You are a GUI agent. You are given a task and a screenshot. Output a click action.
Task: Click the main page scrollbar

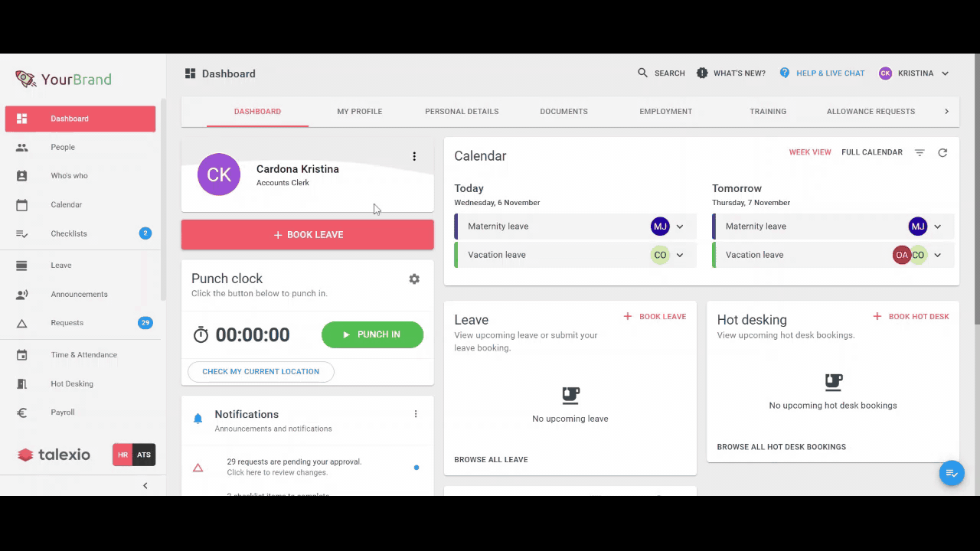point(976,190)
